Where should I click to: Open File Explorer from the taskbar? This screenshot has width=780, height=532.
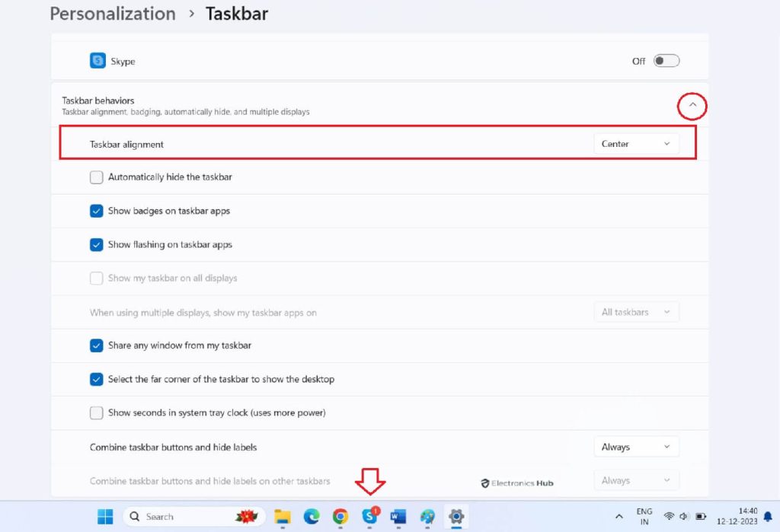[x=283, y=516]
